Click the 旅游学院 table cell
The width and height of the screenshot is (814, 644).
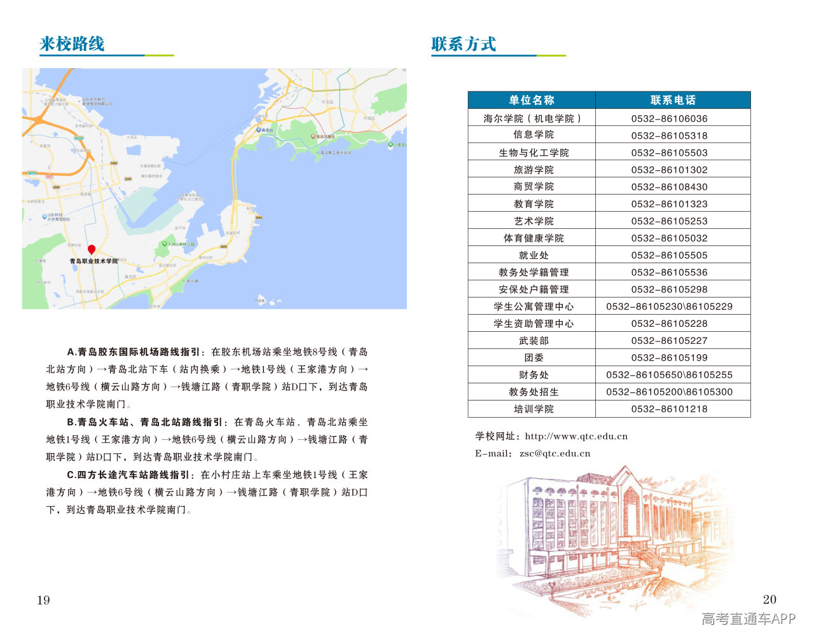click(x=533, y=170)
